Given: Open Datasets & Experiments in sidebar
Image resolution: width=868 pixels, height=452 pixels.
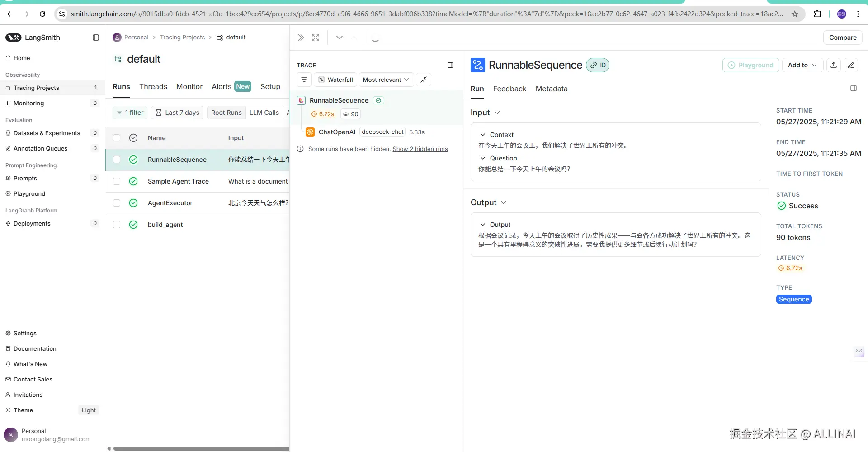Looking at the screenshot, I should [x=52, y=133].
